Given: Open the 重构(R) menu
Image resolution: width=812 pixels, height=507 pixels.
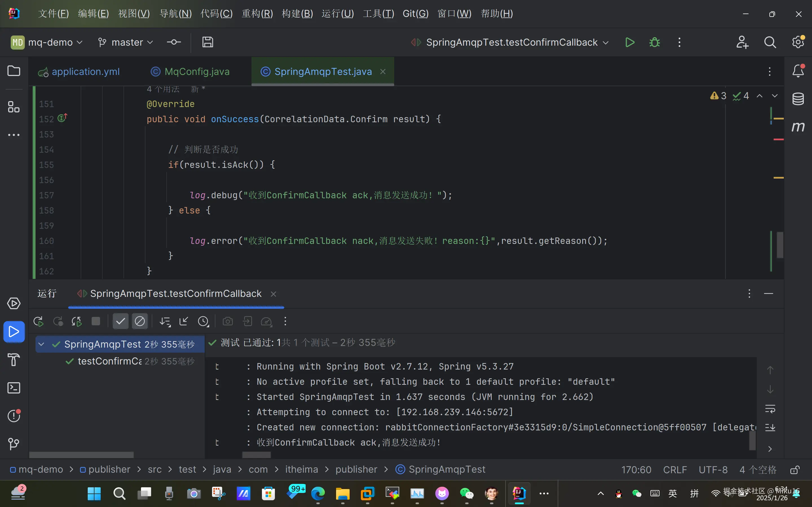Looking at the screenshot, I should pyautogui.click(x=257, y=14).
